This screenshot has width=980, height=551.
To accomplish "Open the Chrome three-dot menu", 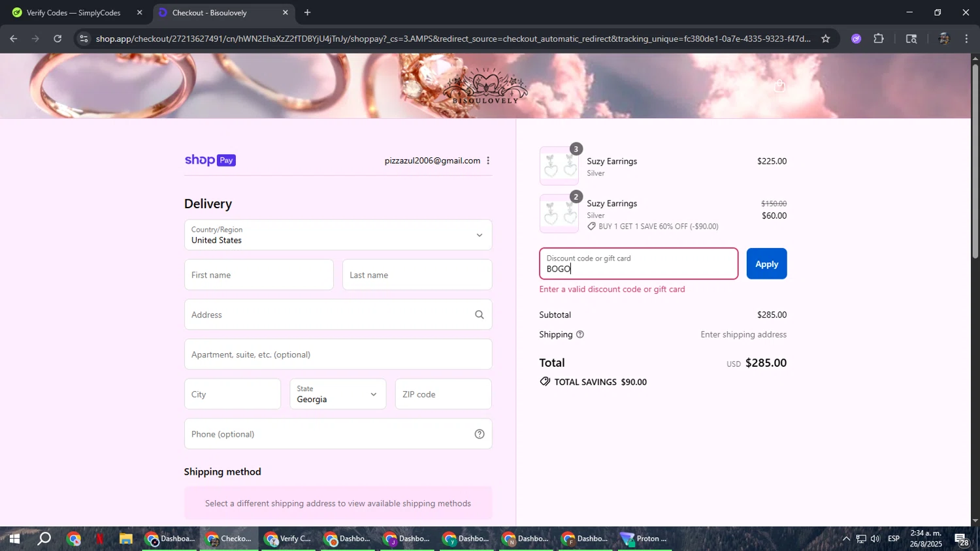I will pos(966,39).
